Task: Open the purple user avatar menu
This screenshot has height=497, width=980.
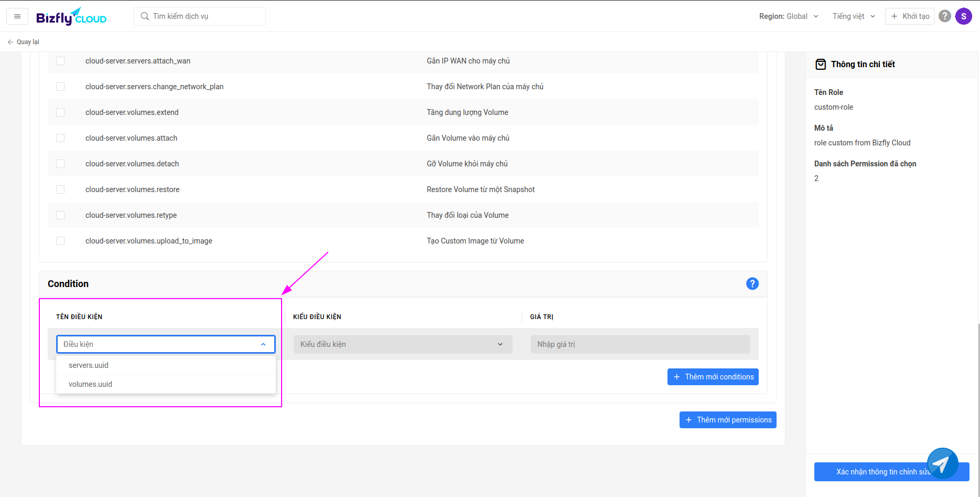Action: pyautogui.click(x=963, y=16)
